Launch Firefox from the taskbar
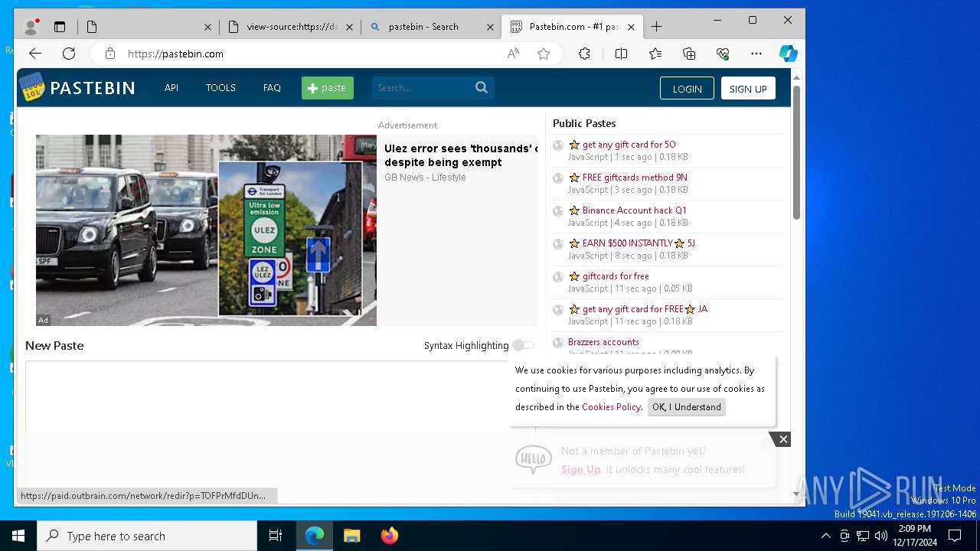The width and height of the screenshot is (980, 551). (389, 536)
